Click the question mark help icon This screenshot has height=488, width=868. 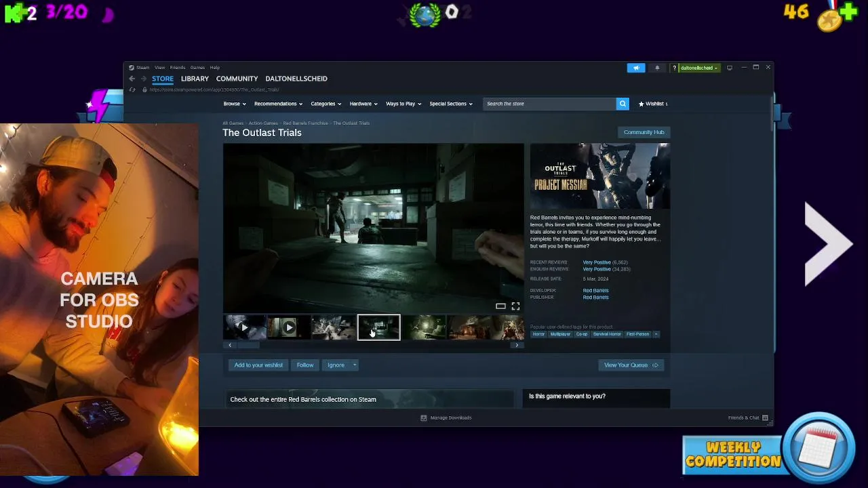674,68
